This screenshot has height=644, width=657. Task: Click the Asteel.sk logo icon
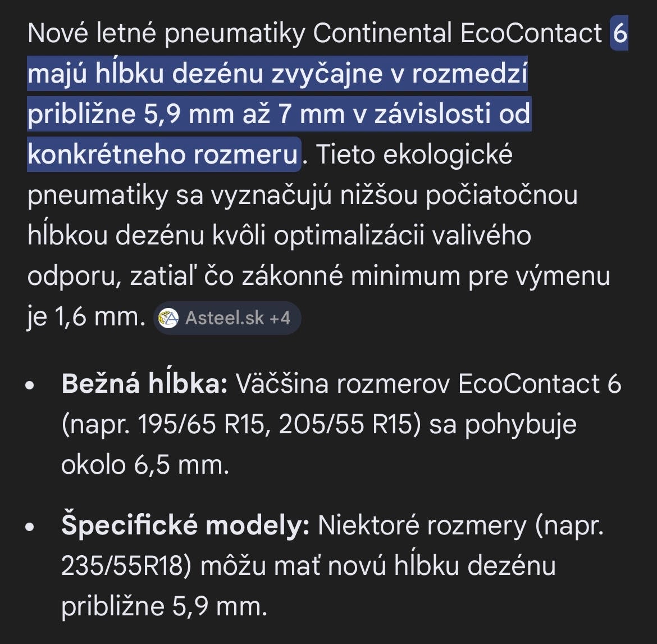[168, 319]
